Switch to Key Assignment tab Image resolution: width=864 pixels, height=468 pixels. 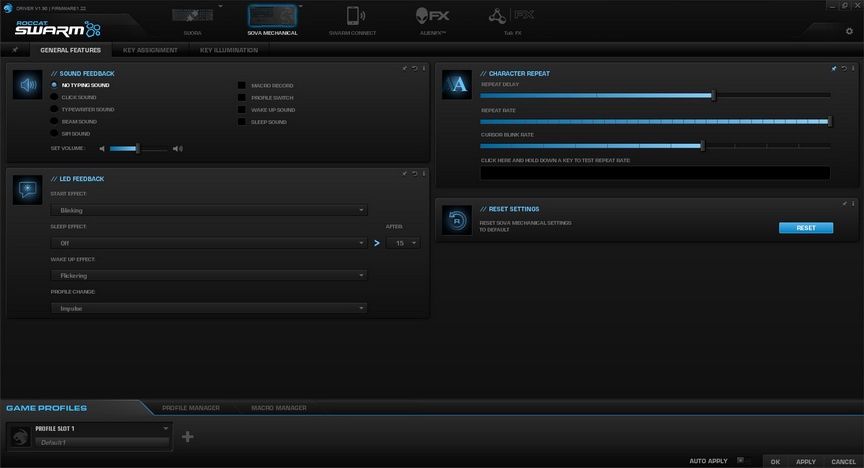(150, 50)
